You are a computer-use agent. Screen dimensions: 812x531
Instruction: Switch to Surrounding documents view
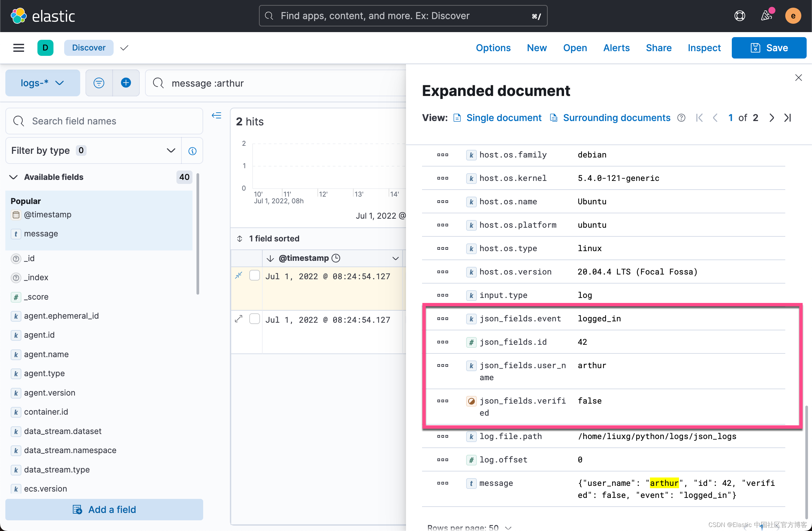pyautogui.click(x=616, y=118)
